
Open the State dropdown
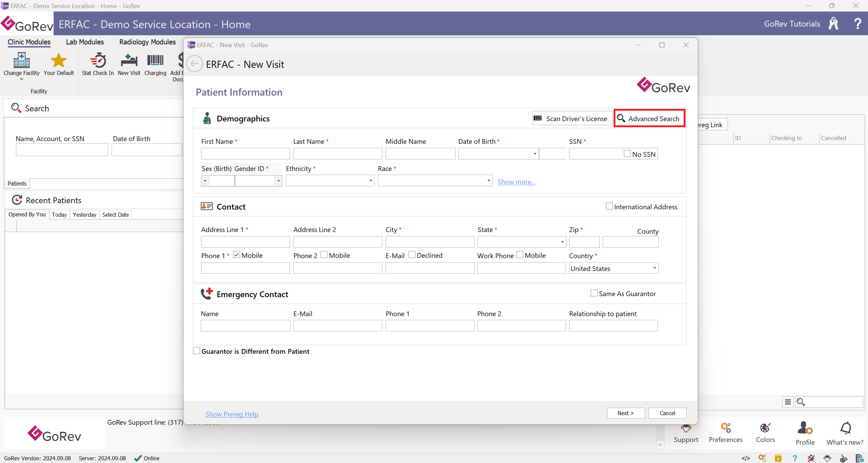coord(562,242)
